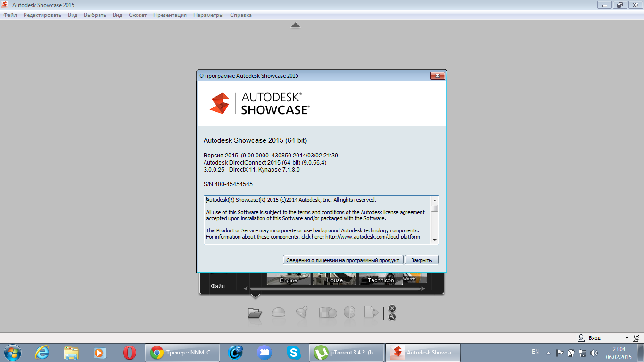
Task: Switch to µTorrent 3.4.2 taskbar window
Action: (x=347, y=353)
